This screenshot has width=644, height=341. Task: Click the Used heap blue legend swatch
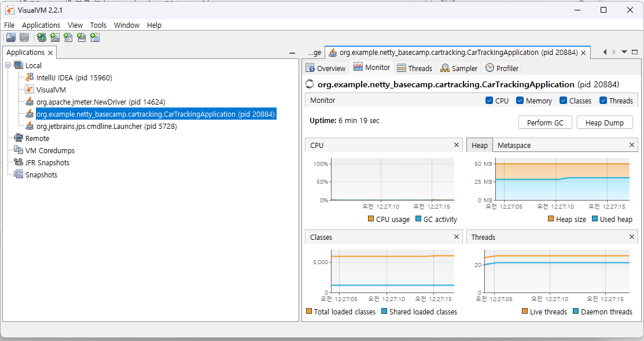click(x=595, y=218)
